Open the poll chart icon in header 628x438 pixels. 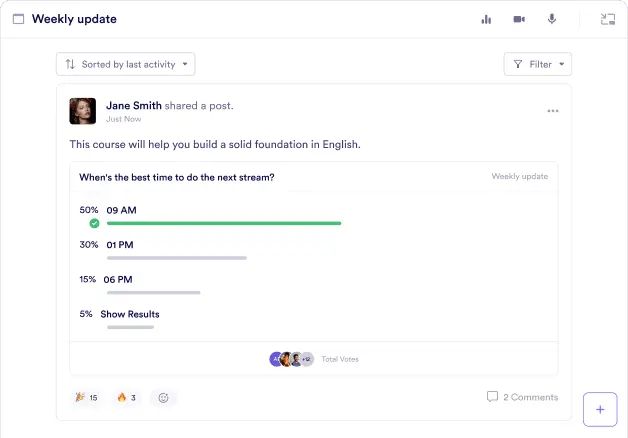click(x=487, y=19)
